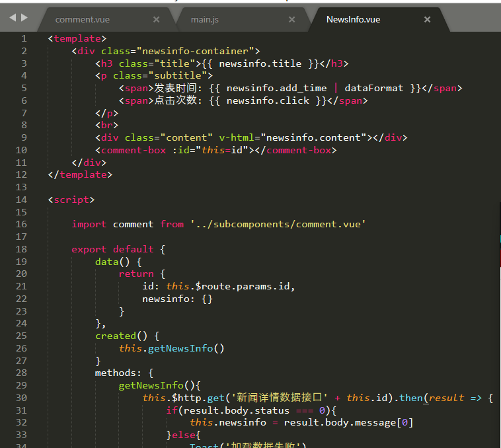Viewport: 501px width, 448px height.
Task: Click the closing template tag
Action: (80, 174)
